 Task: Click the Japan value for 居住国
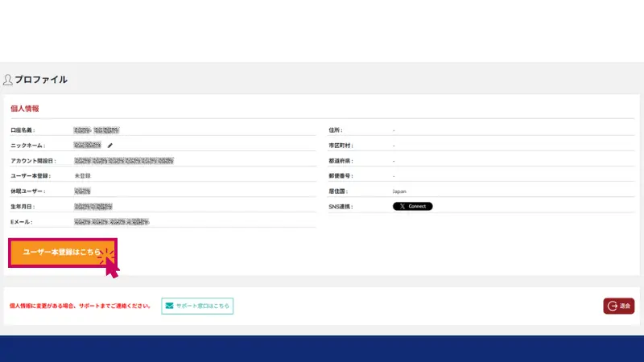(x=399, y=191)
